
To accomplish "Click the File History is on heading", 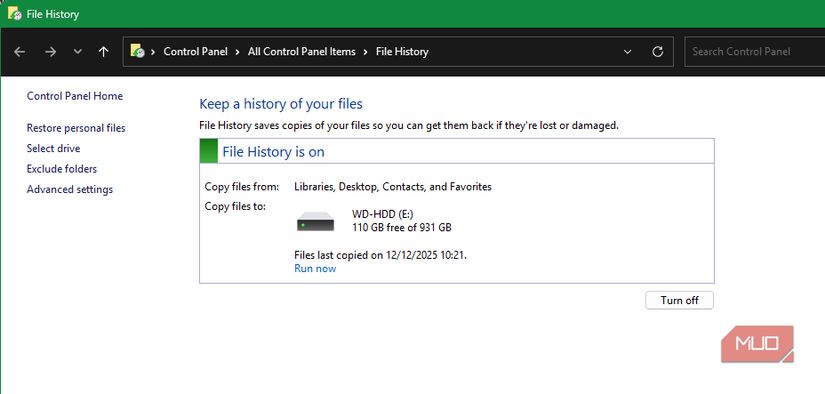I will (274, 152).
